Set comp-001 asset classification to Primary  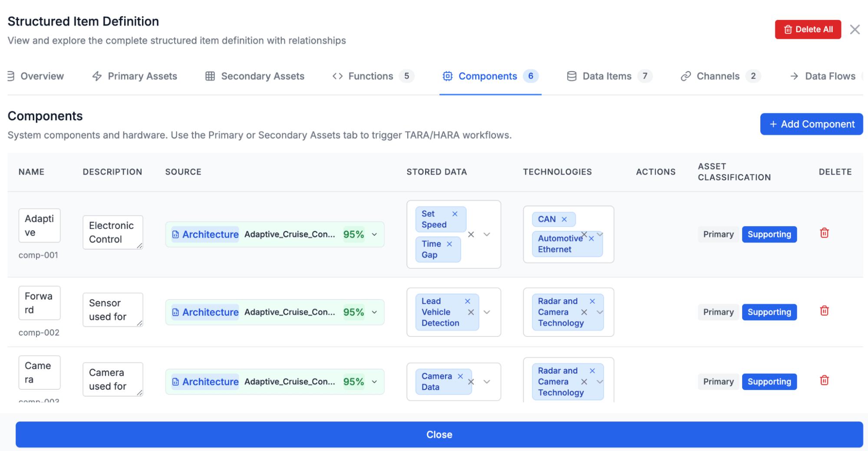point(718,234)
